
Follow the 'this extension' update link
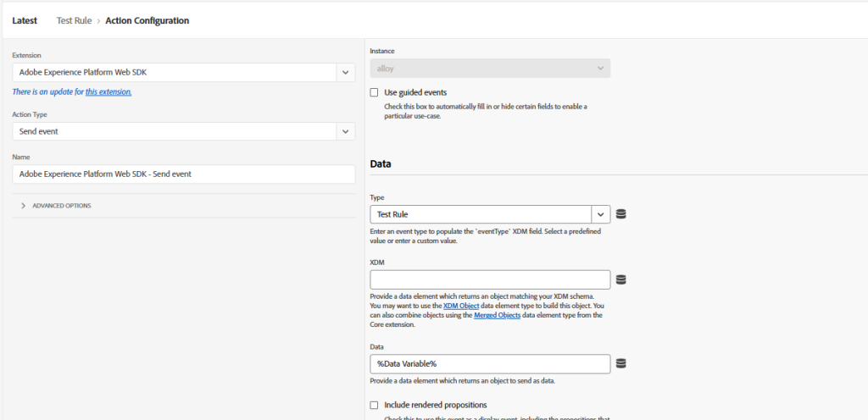point(108,91)
